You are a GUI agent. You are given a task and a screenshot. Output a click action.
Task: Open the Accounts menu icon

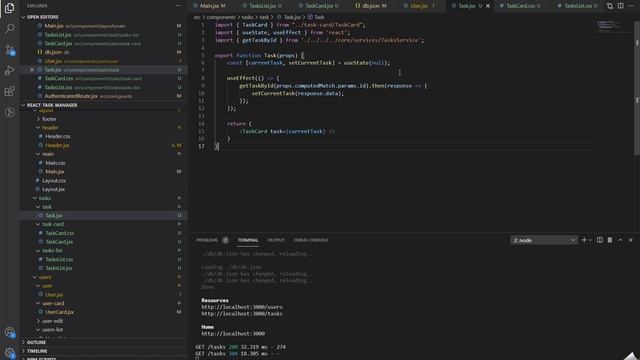pyautogui.click(x=9, y=332)
